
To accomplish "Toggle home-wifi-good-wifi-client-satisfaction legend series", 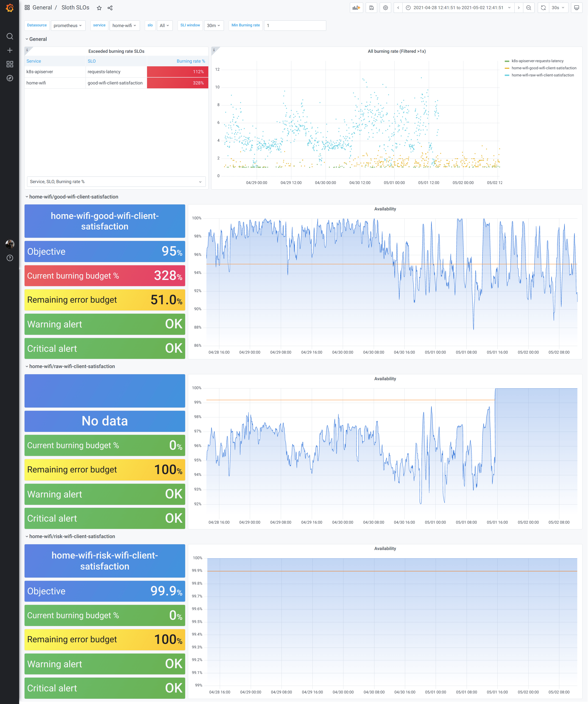I will click(543, 68).
